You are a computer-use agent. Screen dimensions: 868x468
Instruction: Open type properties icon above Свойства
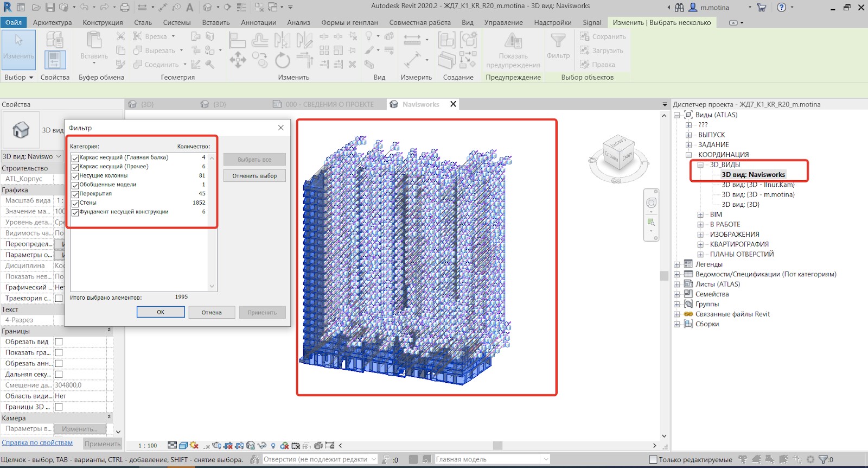tap(55, 40)
